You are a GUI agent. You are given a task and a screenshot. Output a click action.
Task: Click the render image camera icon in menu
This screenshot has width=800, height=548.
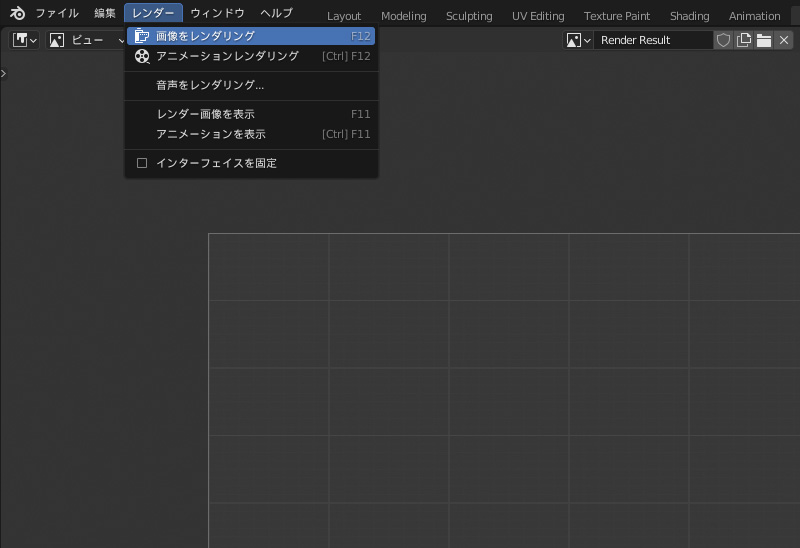click(x=142, y=36)
